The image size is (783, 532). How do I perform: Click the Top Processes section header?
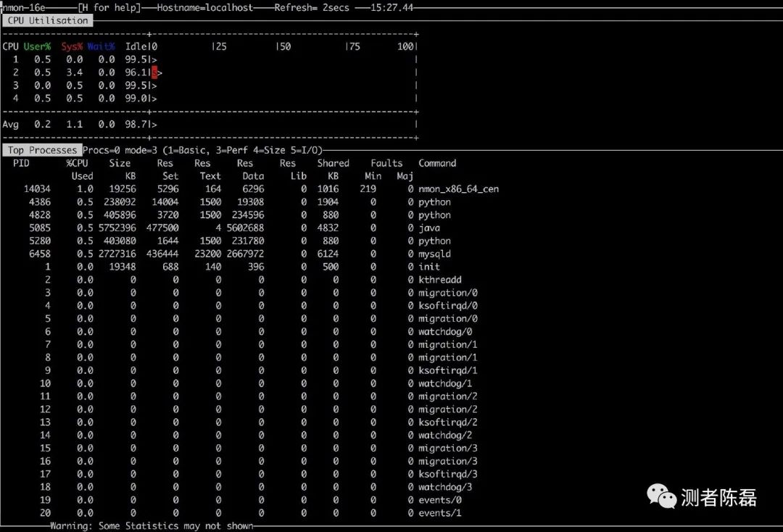point(43,150)
